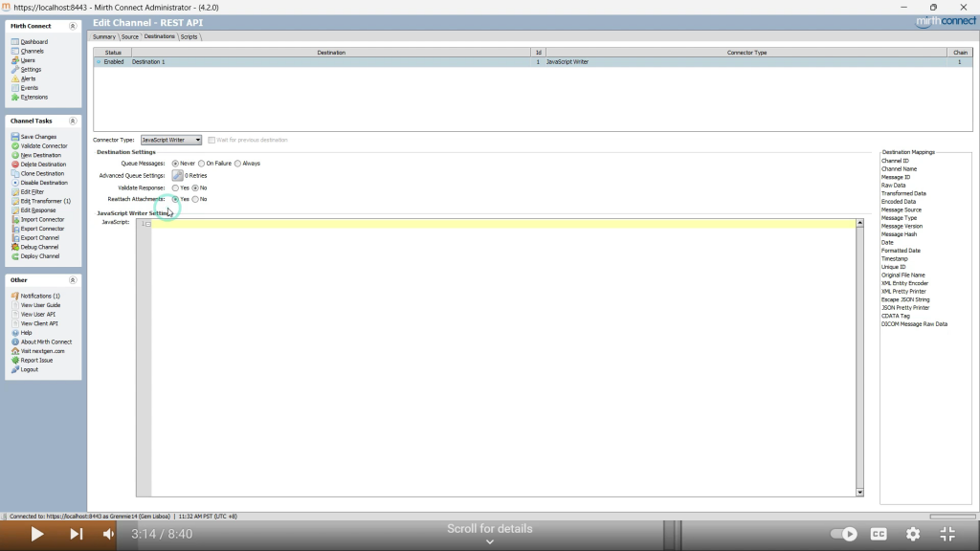Image resolution: width=980 pixels, height=551 pixels.
Task: Click the Disable Destination icon
Action: (x=15, y=183)
